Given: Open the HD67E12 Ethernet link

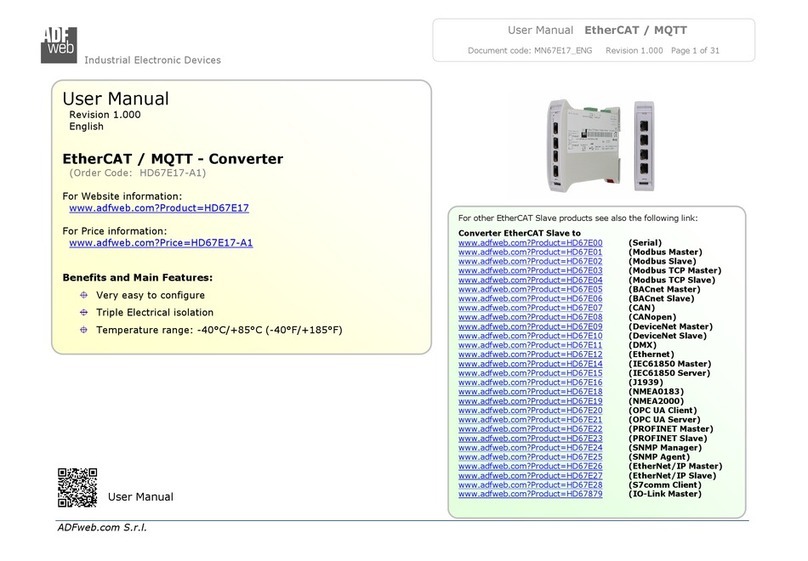Looking at the screenshot, I should (530, 354).
